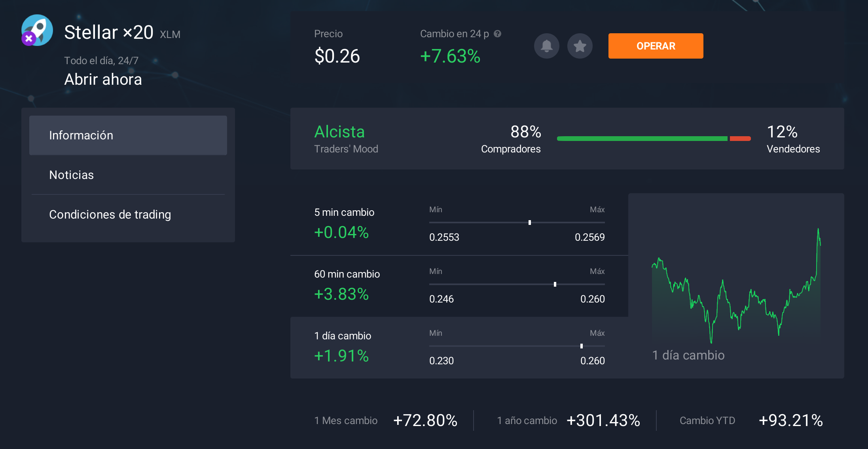Screen dimensions: 868x449
Task: Click the 0.246 minimum value
Action: point(442,299)
